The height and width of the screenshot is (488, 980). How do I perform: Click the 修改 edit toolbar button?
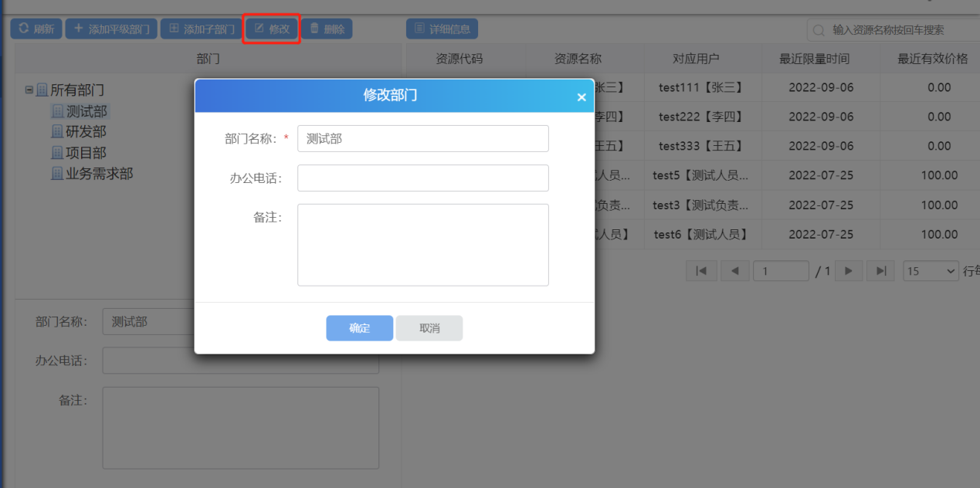point(271,29)
